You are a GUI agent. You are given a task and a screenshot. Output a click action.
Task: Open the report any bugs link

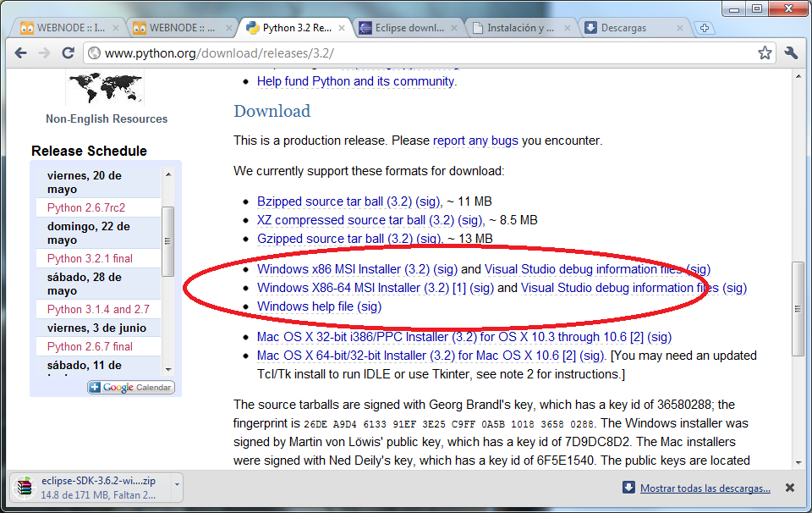pyautogui.click(x=475, y=141)
